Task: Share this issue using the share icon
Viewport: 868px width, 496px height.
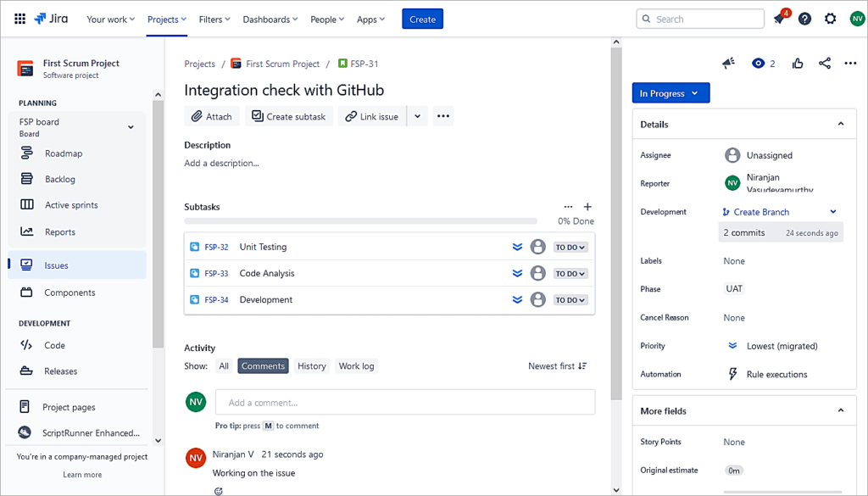Action: [826, 63]
